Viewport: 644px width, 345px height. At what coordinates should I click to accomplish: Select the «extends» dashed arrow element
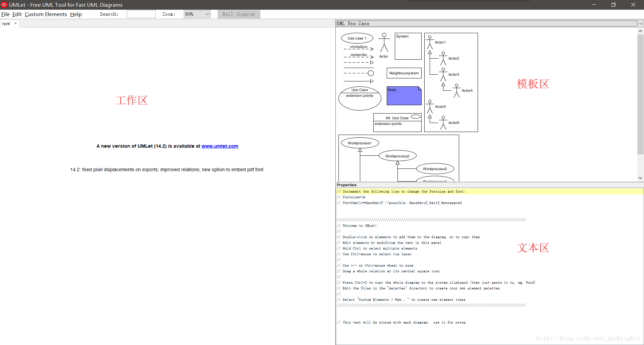359,56
